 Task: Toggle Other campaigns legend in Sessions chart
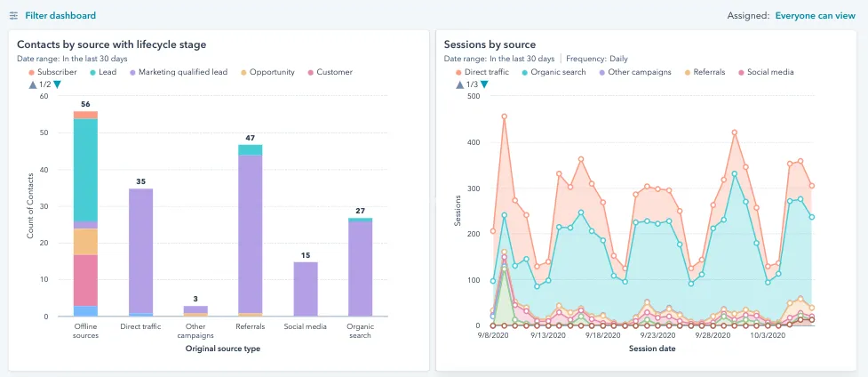coord(634,72)
